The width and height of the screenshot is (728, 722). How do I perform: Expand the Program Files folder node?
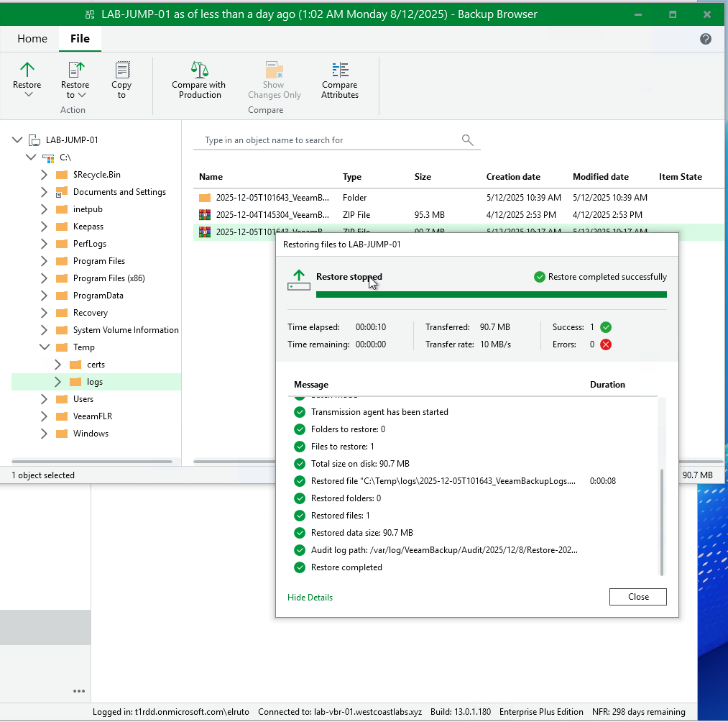[x=45, y=261]
